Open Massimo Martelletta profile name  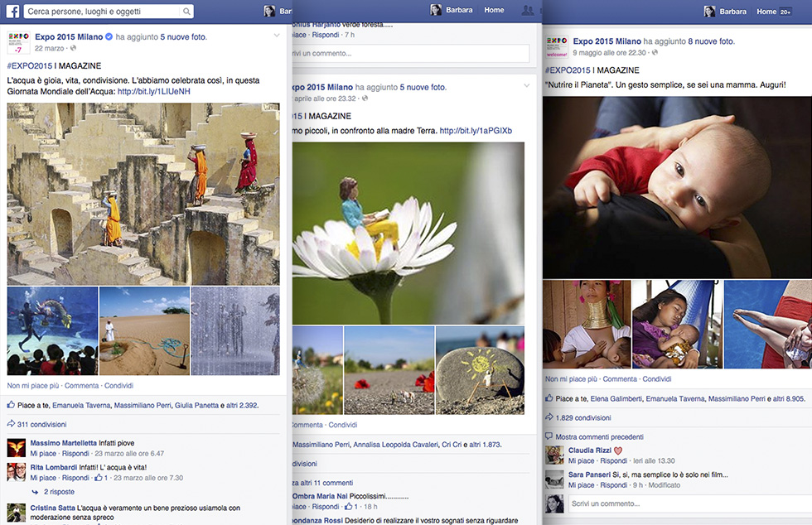(x=63, y=443)
